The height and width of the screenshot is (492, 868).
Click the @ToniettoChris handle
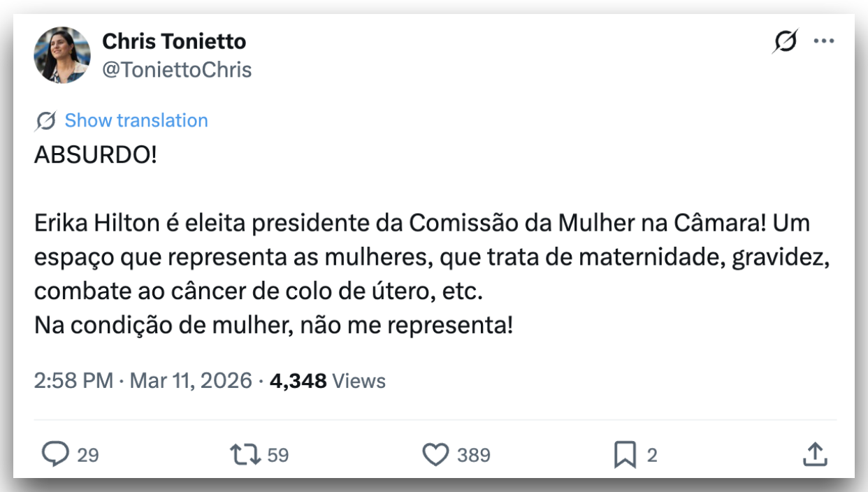(177, 70)
